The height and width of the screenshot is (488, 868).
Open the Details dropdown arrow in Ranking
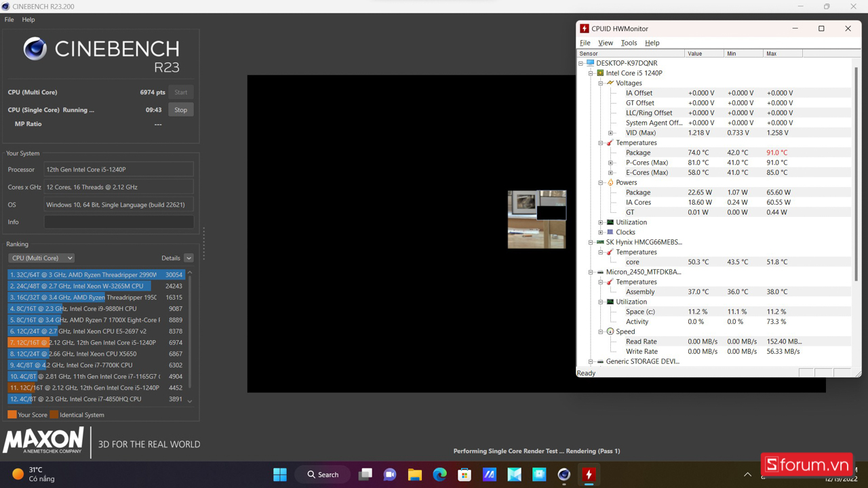click(x=189, y=258)
